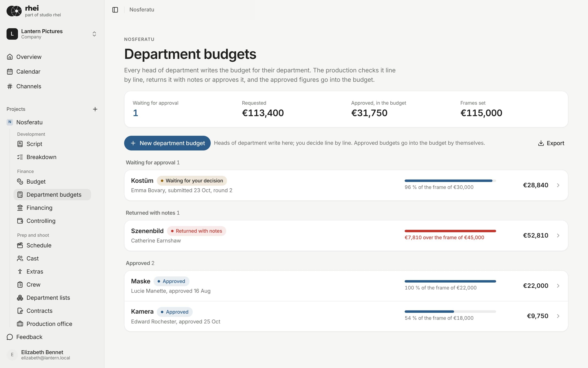Open the Cast people icon

tap(20, 258)
